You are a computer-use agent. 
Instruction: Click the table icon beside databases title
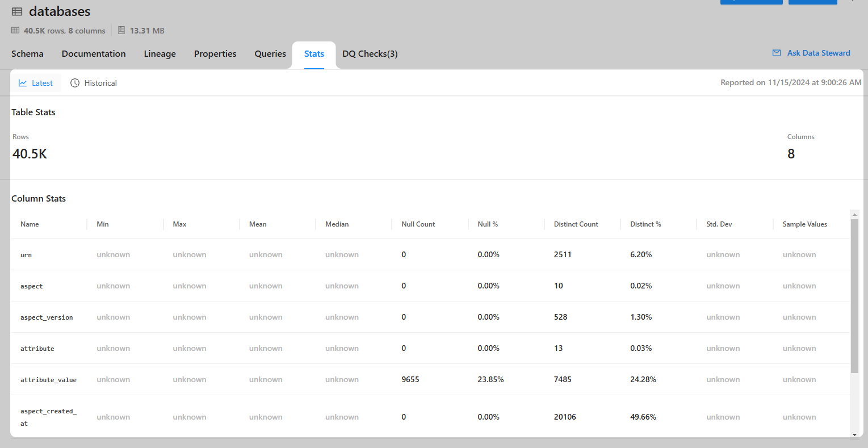pyautogui.click(x=17, y=11)
